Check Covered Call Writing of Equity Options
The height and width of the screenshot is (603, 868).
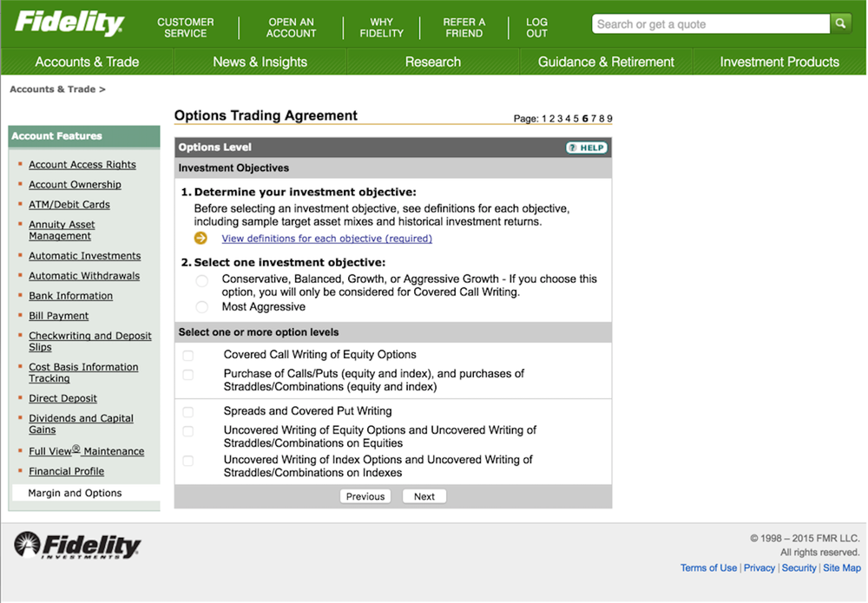[188, 355]
